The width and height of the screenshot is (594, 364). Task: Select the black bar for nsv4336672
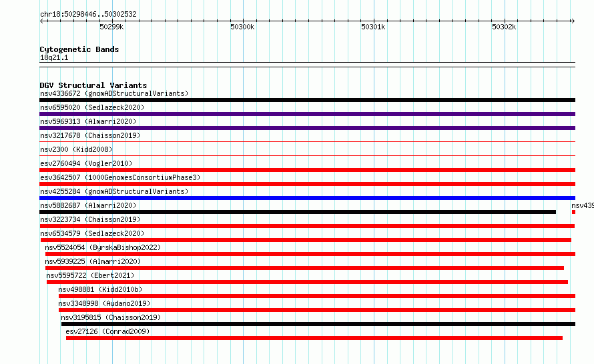307,100
